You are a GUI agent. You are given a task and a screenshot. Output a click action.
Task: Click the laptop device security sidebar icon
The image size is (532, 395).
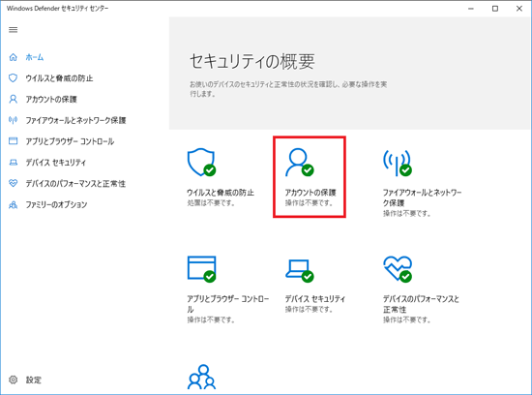coord(14,163)
